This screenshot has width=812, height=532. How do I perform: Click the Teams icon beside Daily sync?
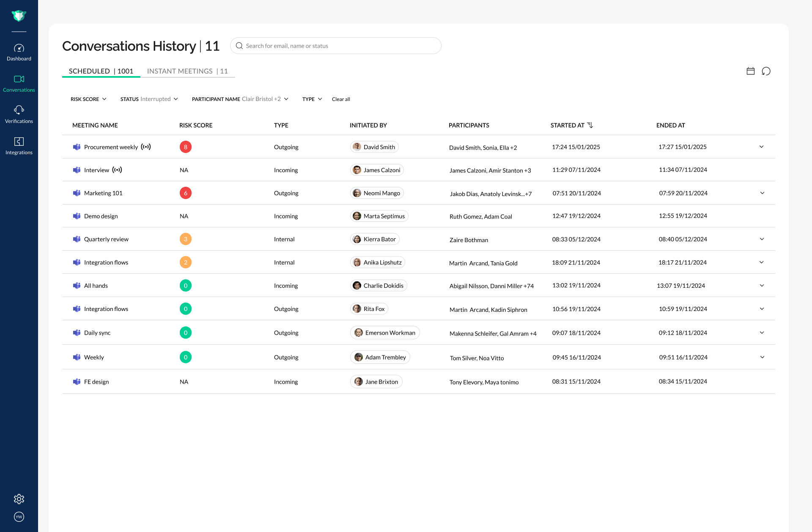coord(77,333)
